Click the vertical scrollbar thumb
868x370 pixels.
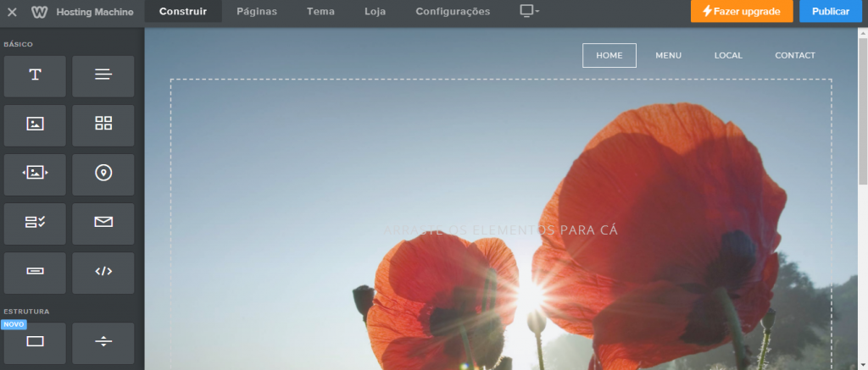863,111
